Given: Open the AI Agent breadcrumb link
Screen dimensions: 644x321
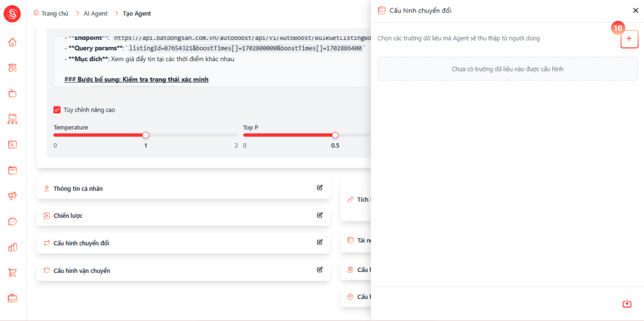Looking at the screenshot, I should pos(95,13).
